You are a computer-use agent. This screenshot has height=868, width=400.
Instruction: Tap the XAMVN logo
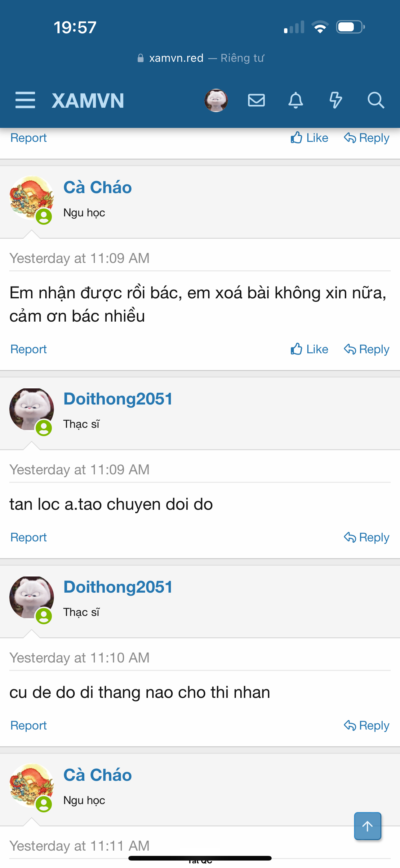[x=88, y=100]
